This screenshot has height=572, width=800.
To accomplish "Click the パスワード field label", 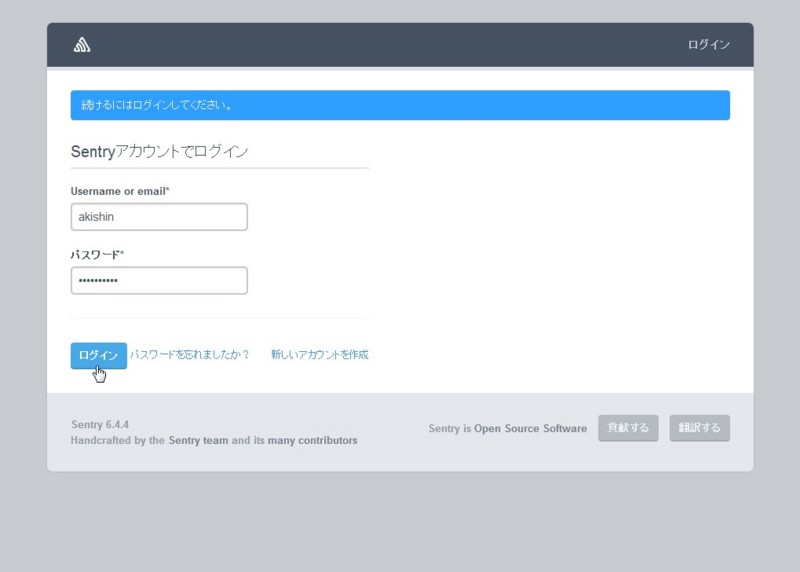I will [x=97, y=255].
